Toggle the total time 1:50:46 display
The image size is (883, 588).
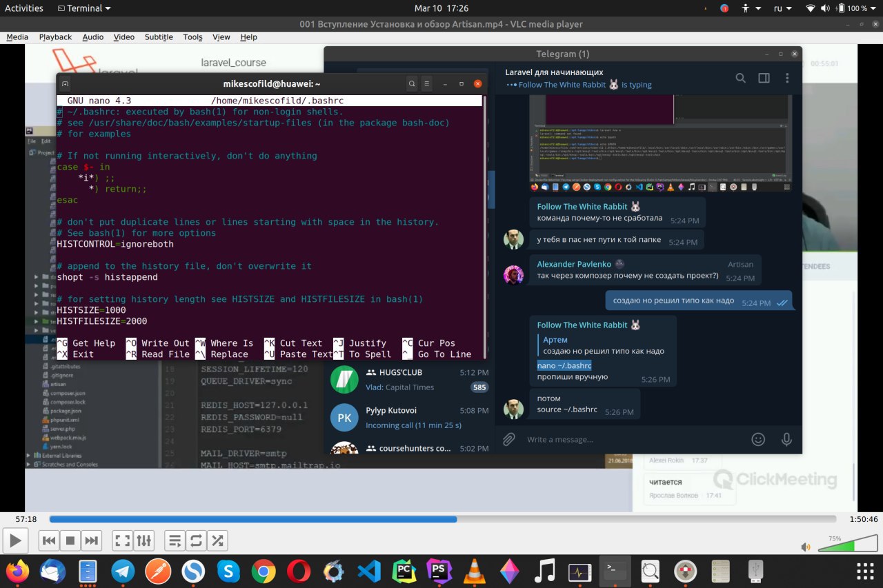pos(863,519)
